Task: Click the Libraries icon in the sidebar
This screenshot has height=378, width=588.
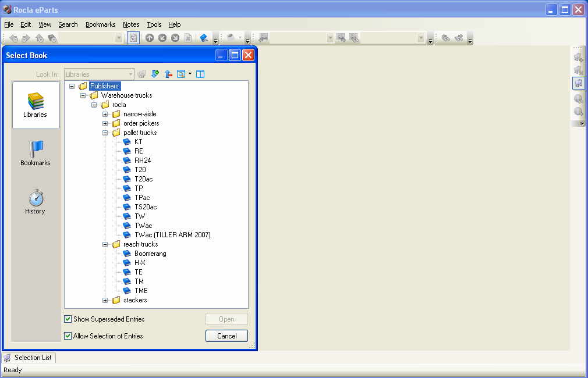Action: click(36, 101)
